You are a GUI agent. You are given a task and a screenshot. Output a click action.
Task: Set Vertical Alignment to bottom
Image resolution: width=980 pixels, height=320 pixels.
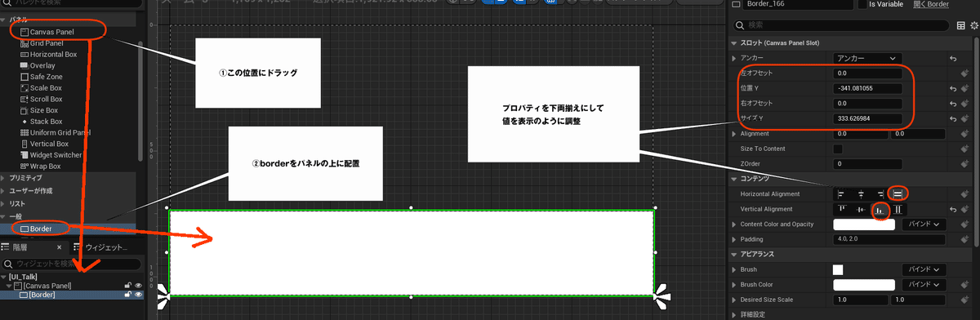[x=880, y=210]
